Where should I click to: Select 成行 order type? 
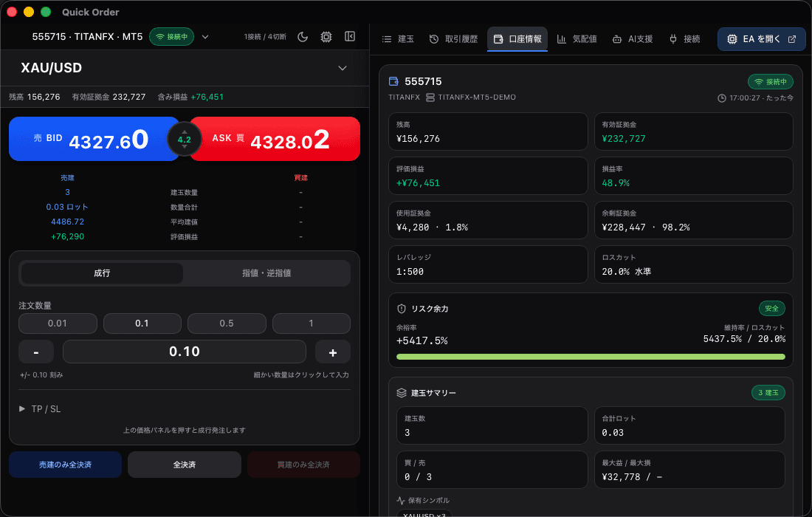pos(102,273)
